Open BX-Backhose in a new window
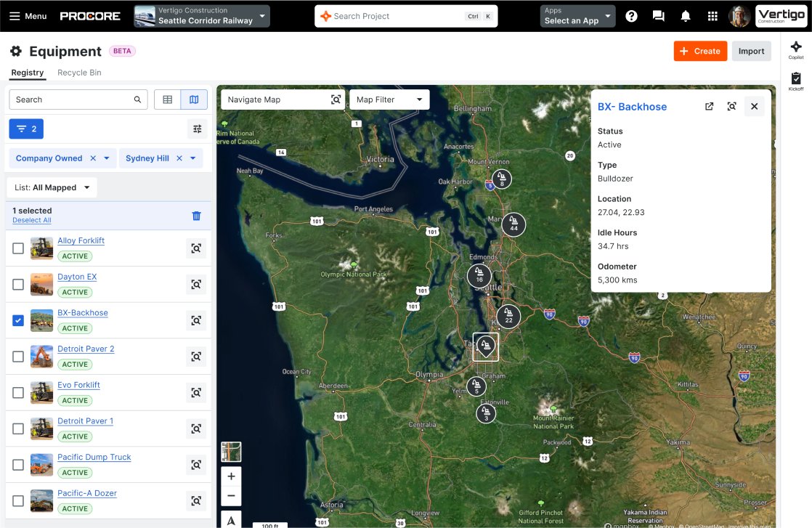Screen dimensions: 812x528 pyautogui.click(x=709, y=106)
